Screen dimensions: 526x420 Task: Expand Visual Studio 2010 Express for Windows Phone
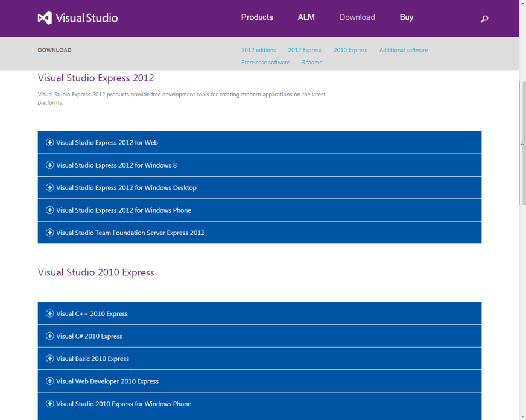[x=259, y=404]
